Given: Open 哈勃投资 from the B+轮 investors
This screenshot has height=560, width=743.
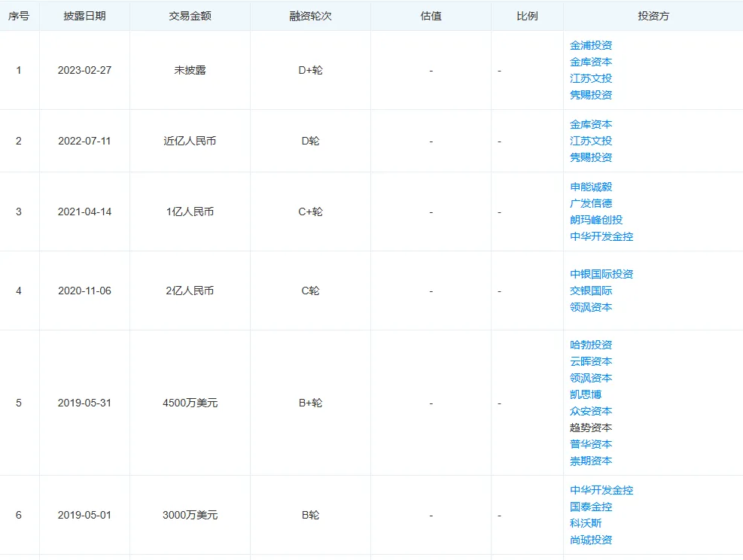Looking at the screenshot, I should [591, 345].
